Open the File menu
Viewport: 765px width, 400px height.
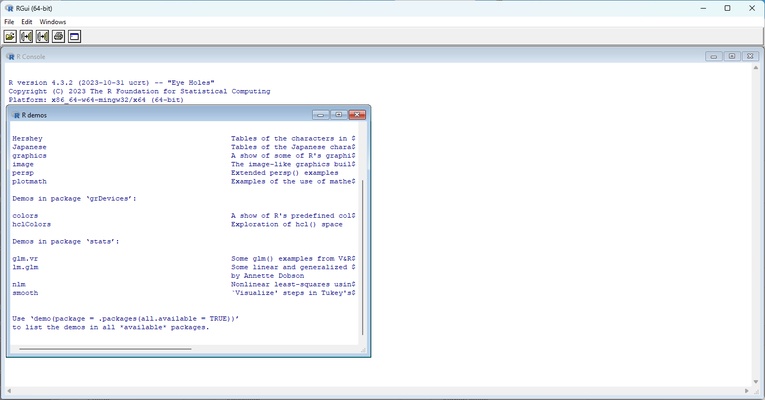click(x=9, y=22)
